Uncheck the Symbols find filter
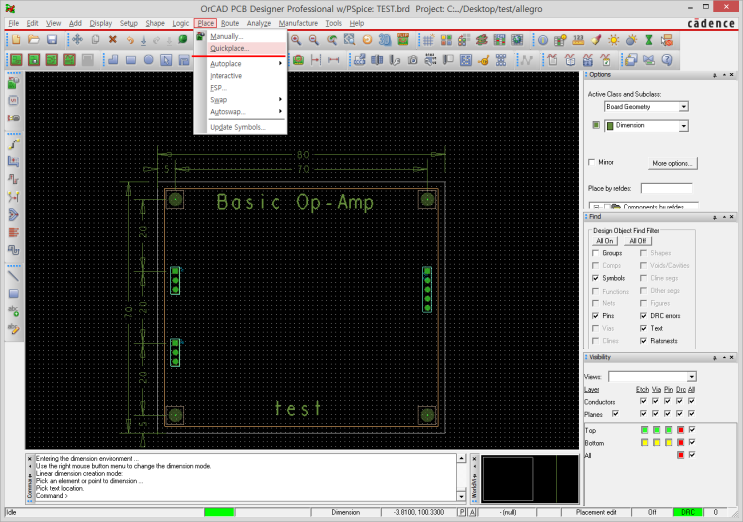Screen dimensions: 743x522 [593, 278]
